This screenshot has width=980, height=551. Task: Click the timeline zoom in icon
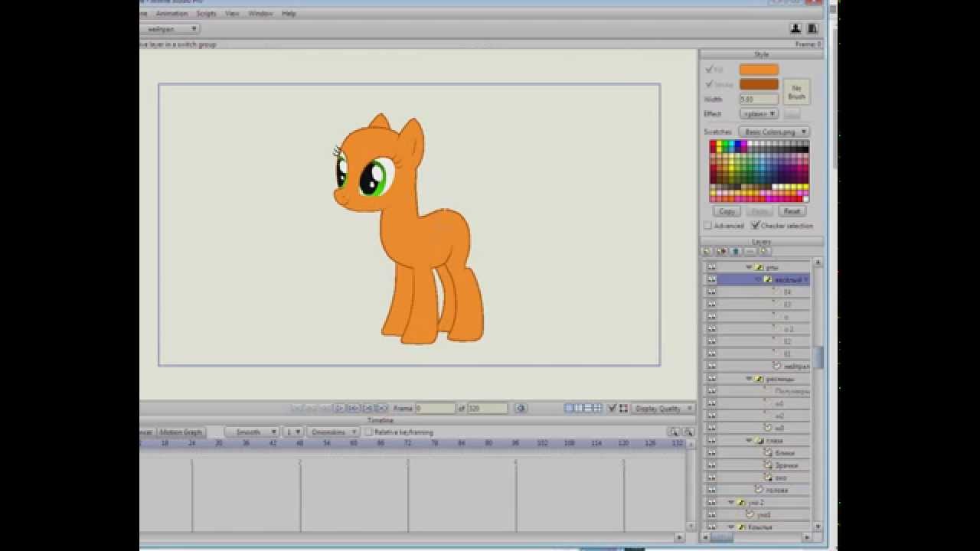(x=674, y=432)
